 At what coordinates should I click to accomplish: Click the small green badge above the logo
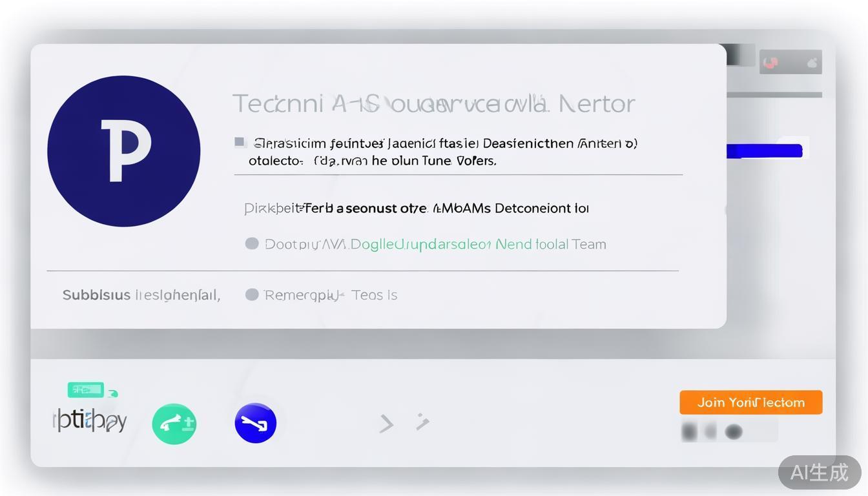[86, 389]
